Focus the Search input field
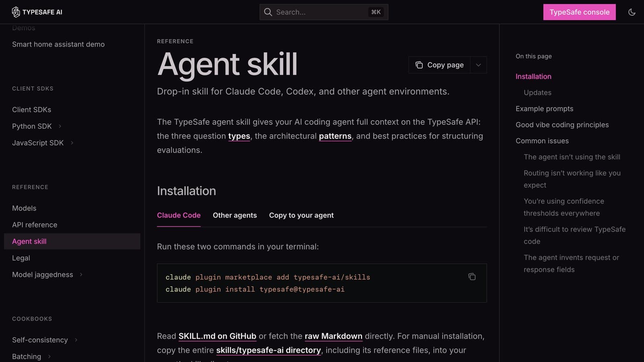 (x=324, y=12)
